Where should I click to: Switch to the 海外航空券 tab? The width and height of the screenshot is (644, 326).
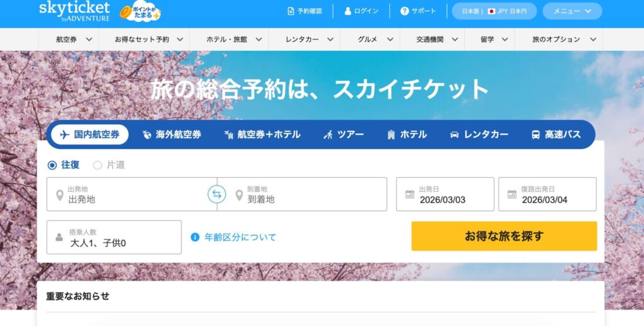[x=172, y=134]
